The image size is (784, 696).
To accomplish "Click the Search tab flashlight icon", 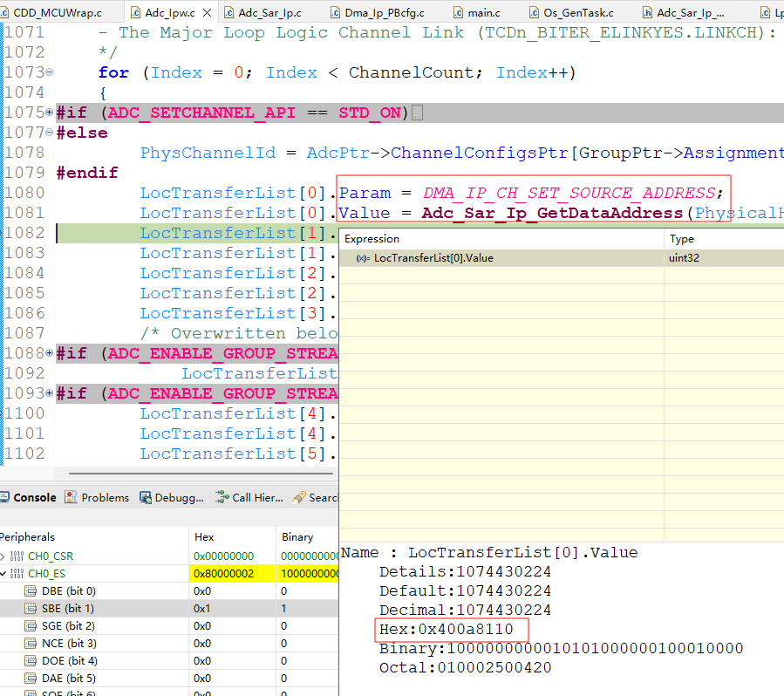I will 299,497.
